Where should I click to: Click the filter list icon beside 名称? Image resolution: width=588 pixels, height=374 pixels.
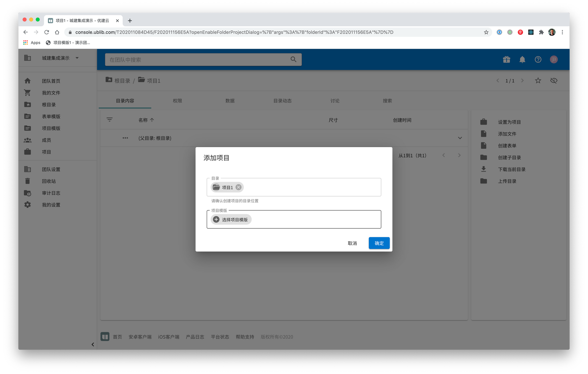click(x=109, y=120)
